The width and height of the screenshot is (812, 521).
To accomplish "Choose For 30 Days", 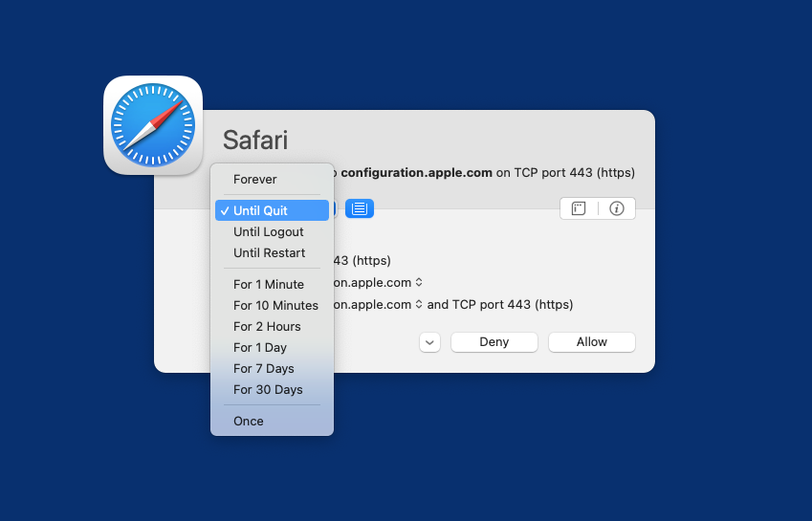I will (272, 390).
